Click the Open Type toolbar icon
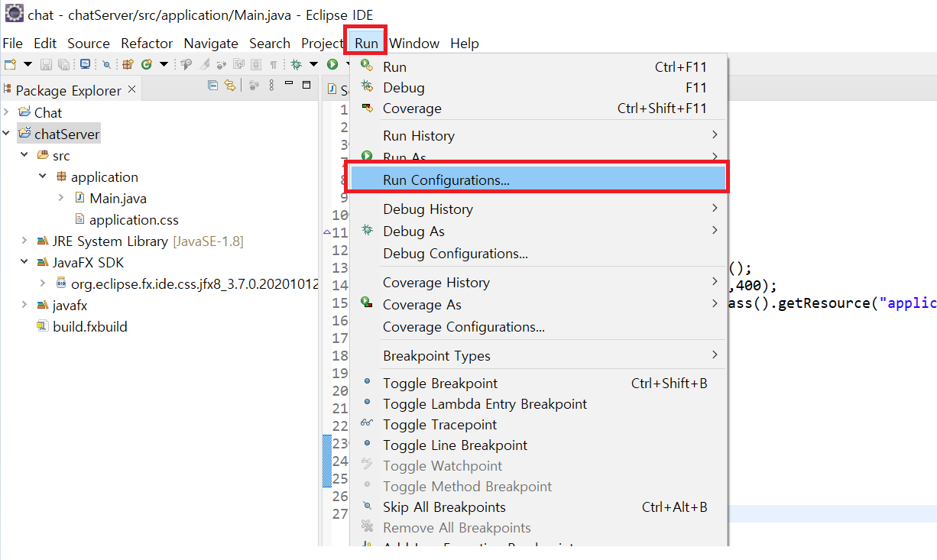 point(186,64)
